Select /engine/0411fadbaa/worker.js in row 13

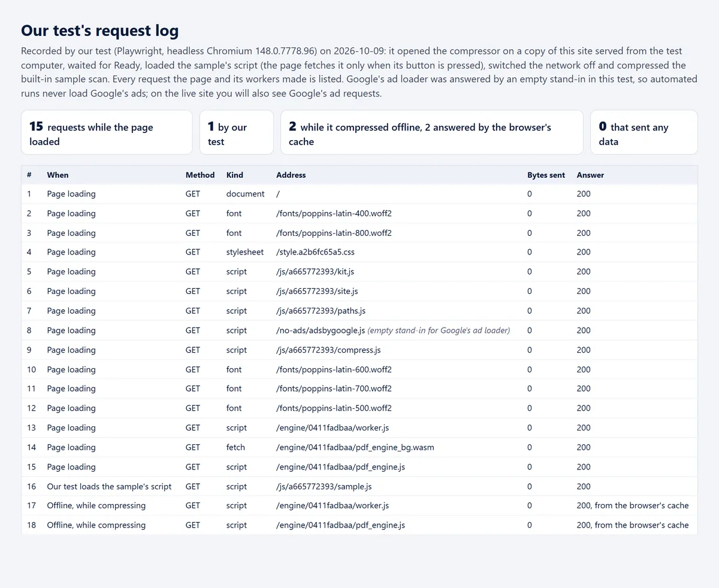point(333,428)
